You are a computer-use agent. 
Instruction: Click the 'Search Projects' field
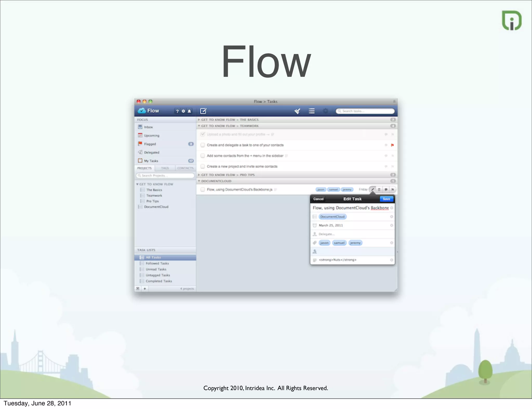coord(165,176)
